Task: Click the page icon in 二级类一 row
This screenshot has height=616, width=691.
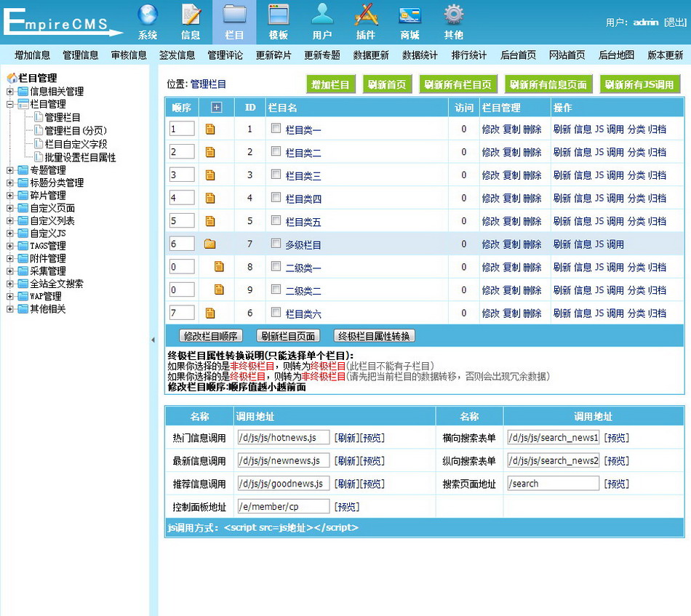Action: click(x=219, y=267)
